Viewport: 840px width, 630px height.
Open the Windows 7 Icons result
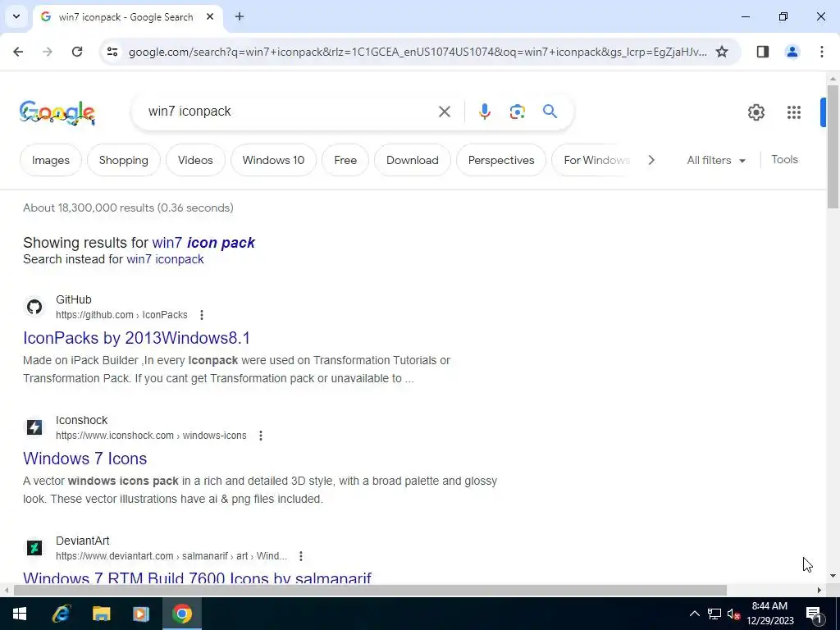click(x=84, y=459)
